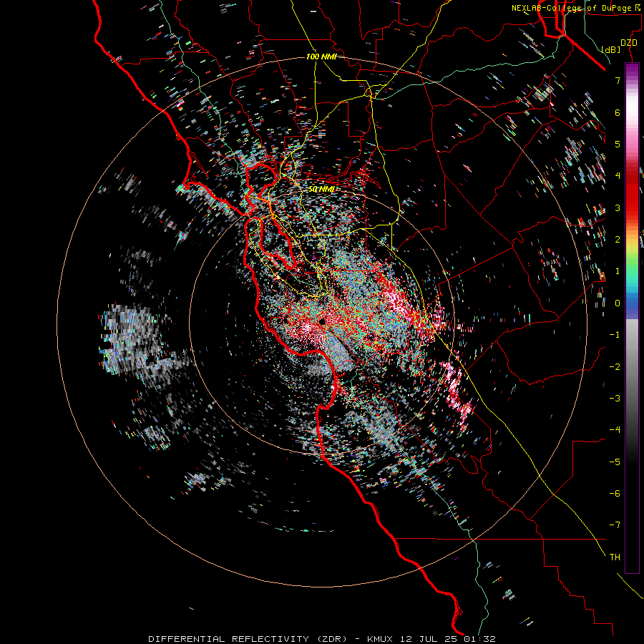Click the KMUX station identifier in caption

380,639
